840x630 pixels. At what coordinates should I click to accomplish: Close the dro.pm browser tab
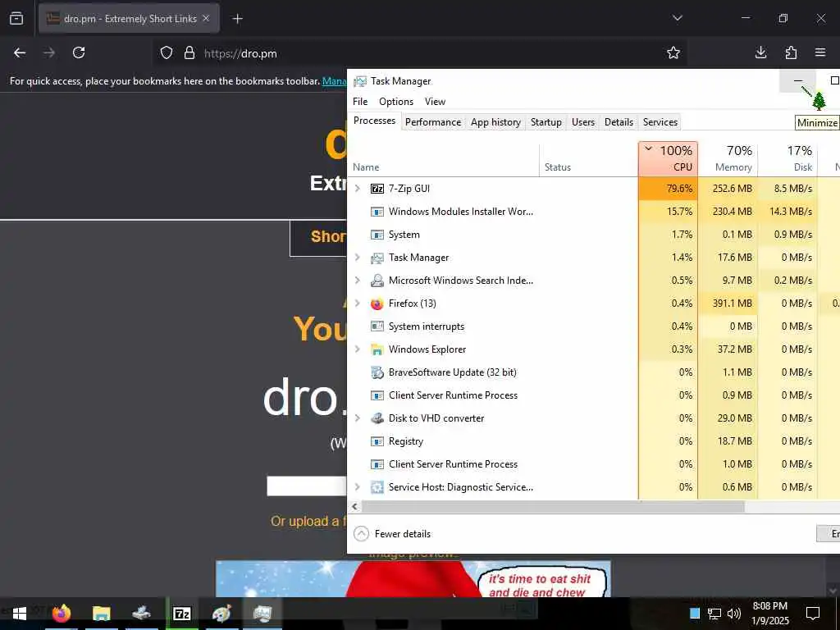click(x=206, y=18)
